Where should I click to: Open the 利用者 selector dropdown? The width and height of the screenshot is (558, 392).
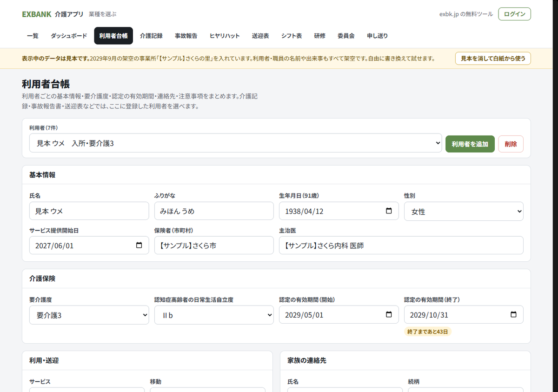point(235,143)
